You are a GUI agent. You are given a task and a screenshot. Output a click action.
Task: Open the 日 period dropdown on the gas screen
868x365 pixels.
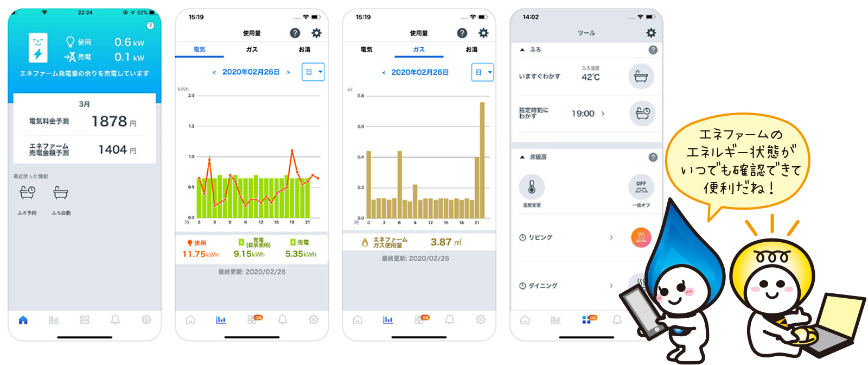pyautogui.click(x=482, y=72)
